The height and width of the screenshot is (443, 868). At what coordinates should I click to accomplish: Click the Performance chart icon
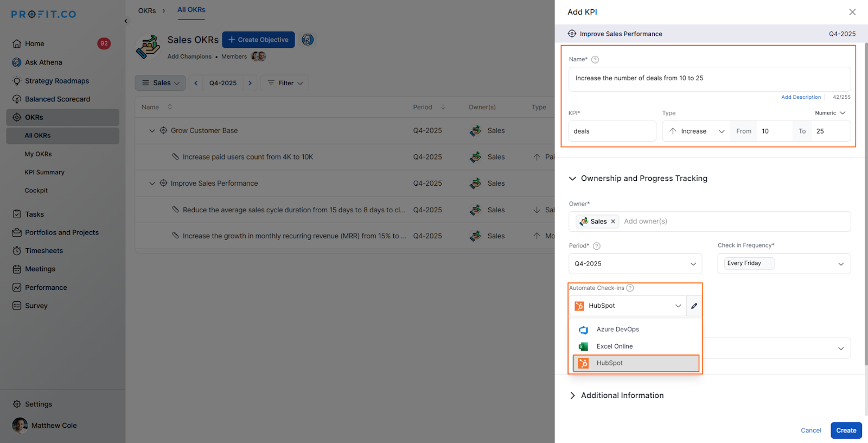(x=17, y=288)
